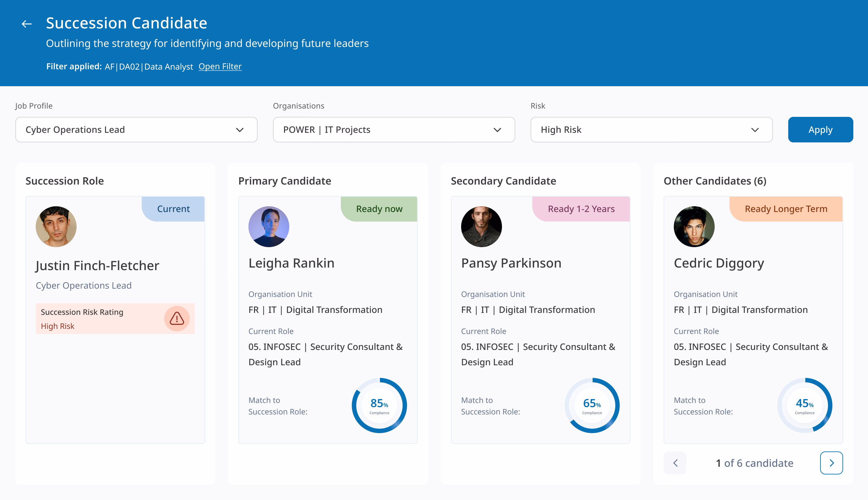Go back using the header arrow

click(x=27, y=24)
